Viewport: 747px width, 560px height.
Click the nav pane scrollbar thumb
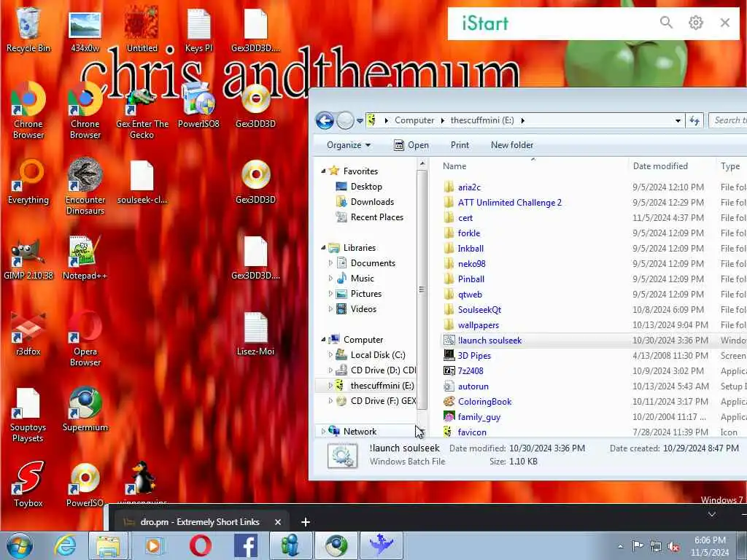(x=421, y=289)
